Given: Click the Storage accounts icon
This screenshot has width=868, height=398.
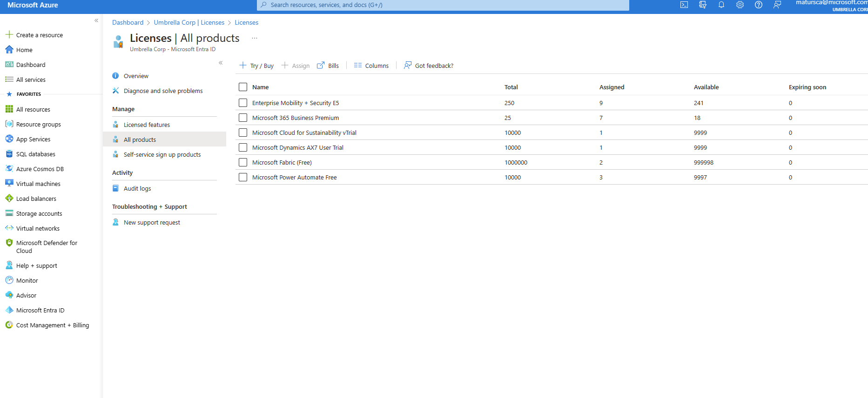Looking at the screenshot, I should pos(9,213).
